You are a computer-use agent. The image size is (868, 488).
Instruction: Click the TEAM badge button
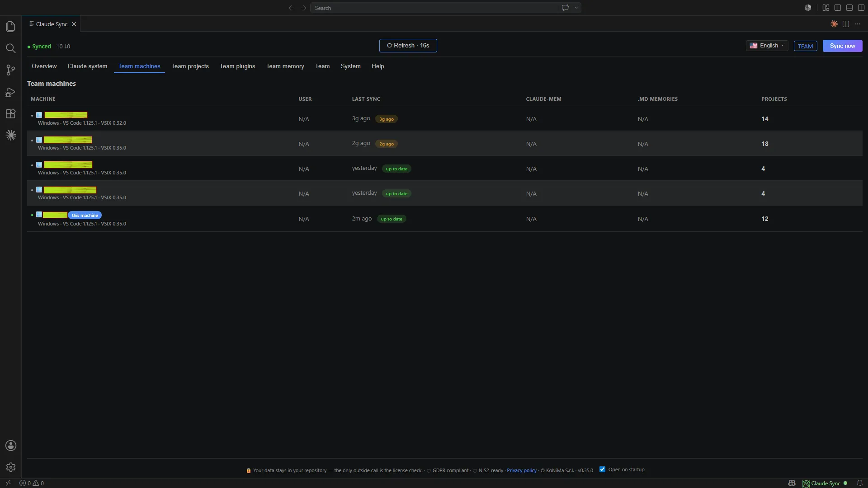806,46
